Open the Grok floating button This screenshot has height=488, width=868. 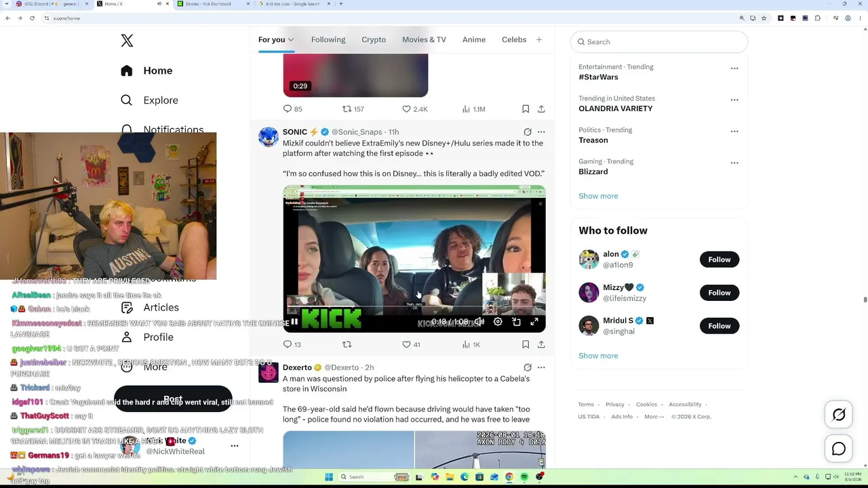pos(839,415)
